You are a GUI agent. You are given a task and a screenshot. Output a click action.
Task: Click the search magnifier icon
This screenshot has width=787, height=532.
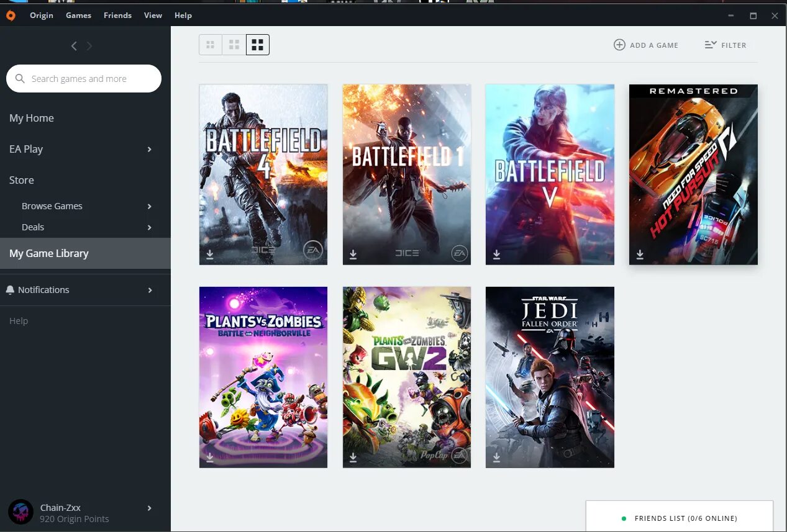pyautogui.click(x=20, y=79)
